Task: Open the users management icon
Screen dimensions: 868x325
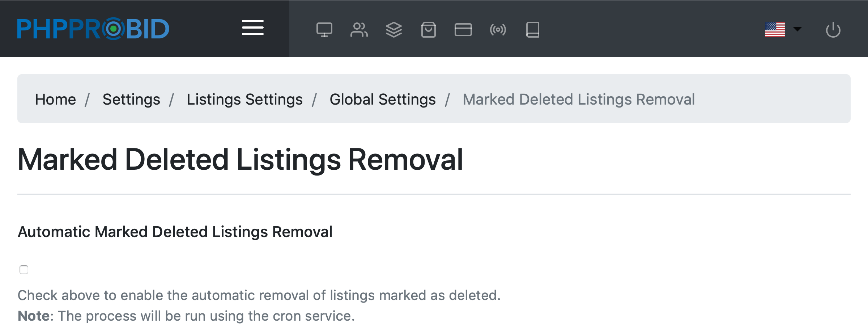Action: point(359,30)
